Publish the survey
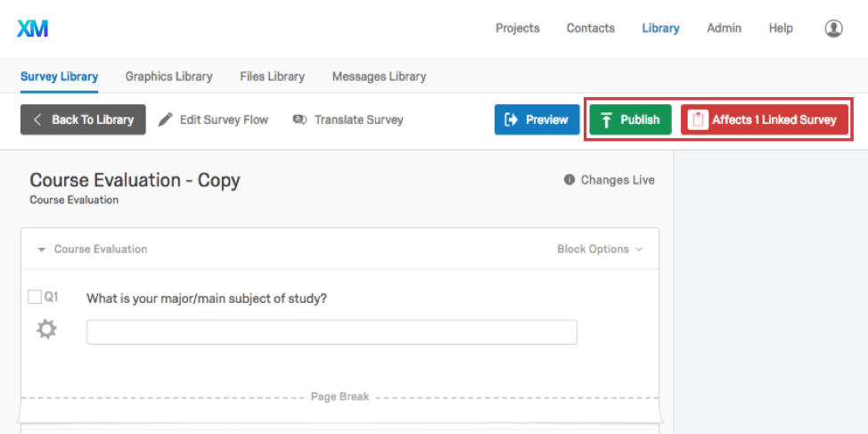 coord(630,119)
